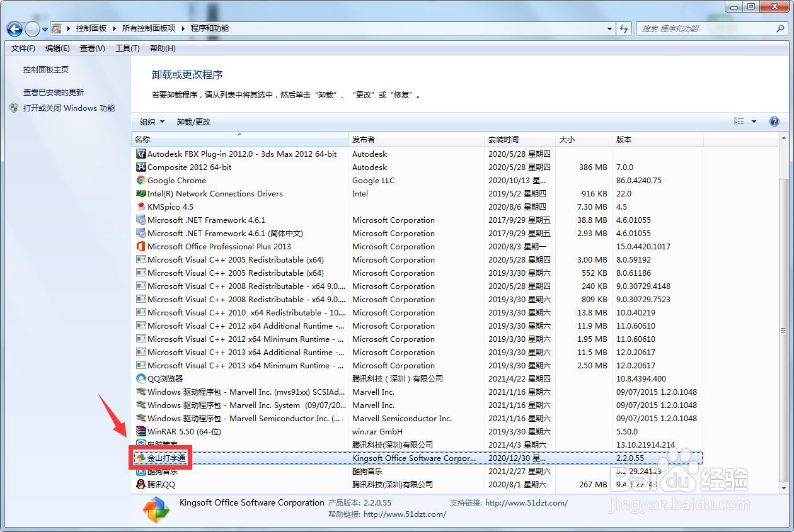Click the shield icon beside Windows 功能
The image size is (794, 532).
[x=14, y=108]
